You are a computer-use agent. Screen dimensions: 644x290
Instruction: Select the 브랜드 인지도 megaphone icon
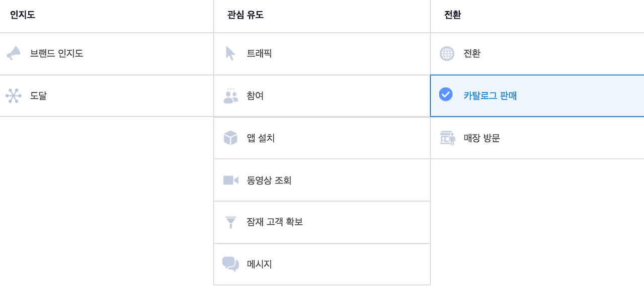pyautogui.click(x=13, y=54)
